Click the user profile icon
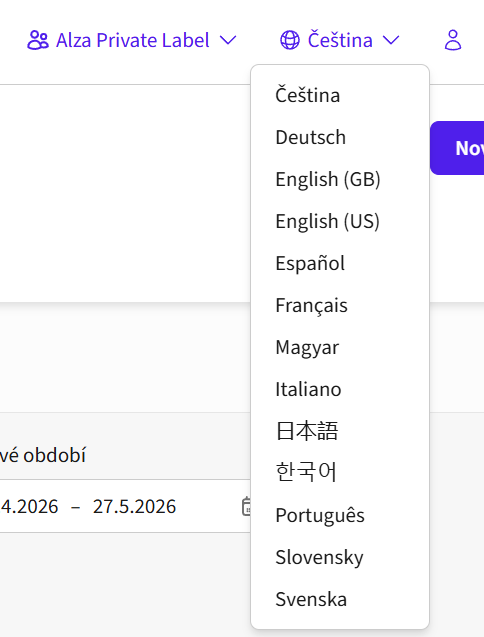The image size is (484, 637). [x=453, y=40]
